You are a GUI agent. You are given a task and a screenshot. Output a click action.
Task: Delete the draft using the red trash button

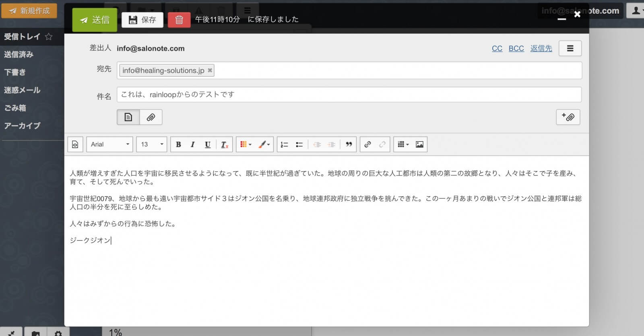click(x=179, y=20)
